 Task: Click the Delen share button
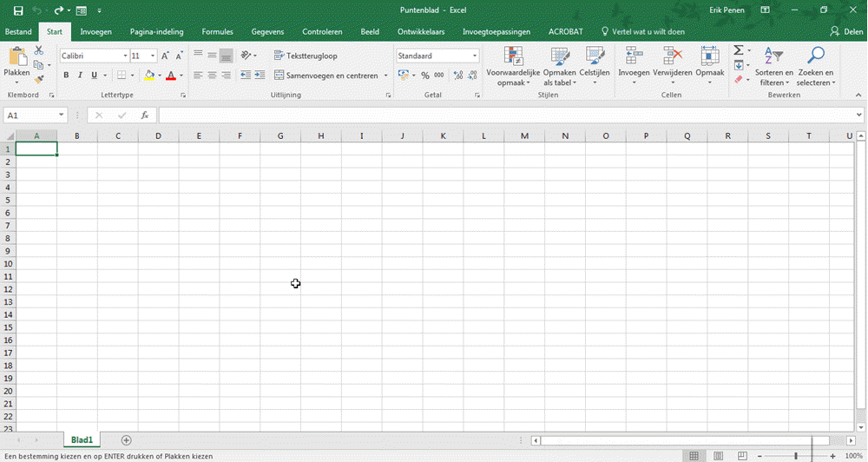846,31
